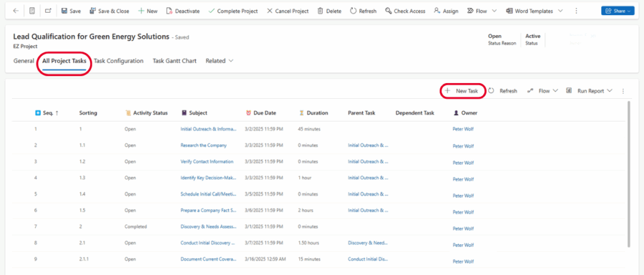Open record in new window icon
The height and width of the screenshot is (275, 644).
click(x=49, y=11)
